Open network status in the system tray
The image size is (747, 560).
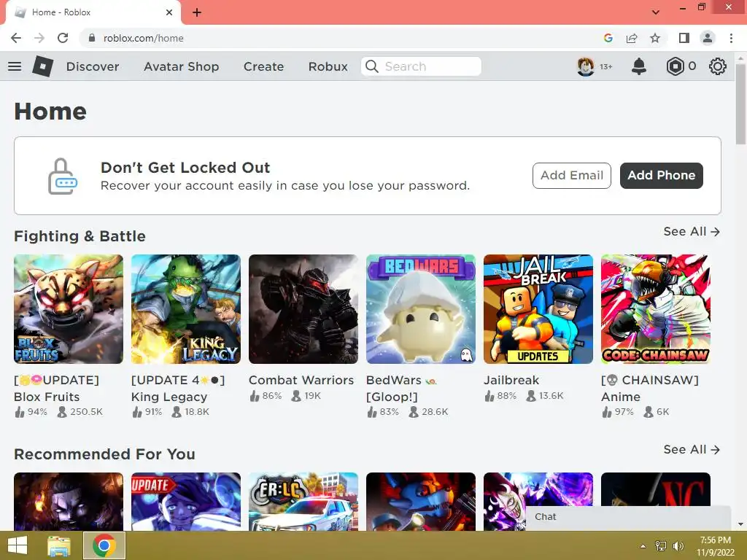click(x=661, y=546)
